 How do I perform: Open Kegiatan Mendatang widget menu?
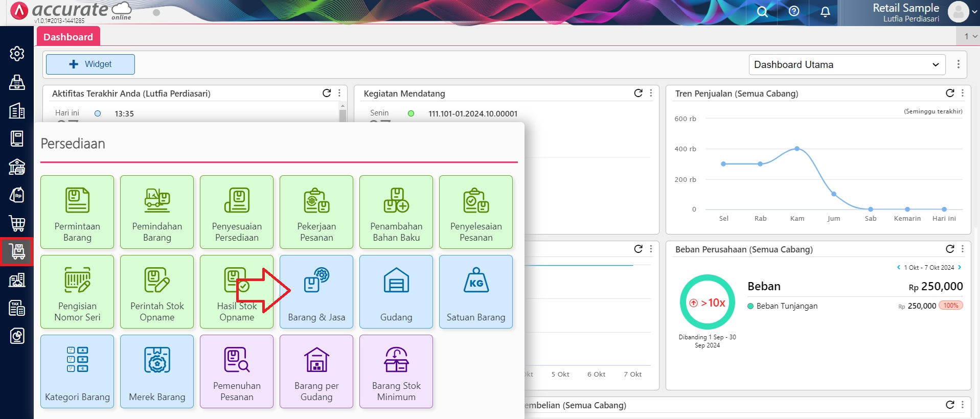pos(651,93)
